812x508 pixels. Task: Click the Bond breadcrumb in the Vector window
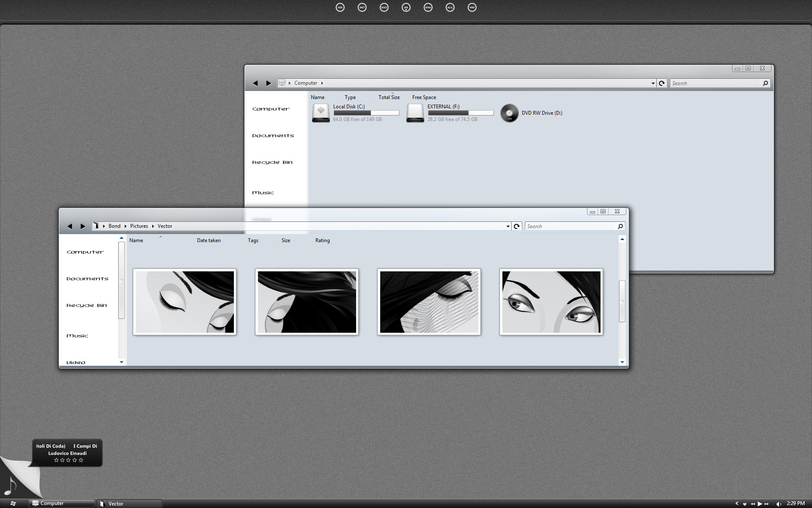[x=115, y=226]
